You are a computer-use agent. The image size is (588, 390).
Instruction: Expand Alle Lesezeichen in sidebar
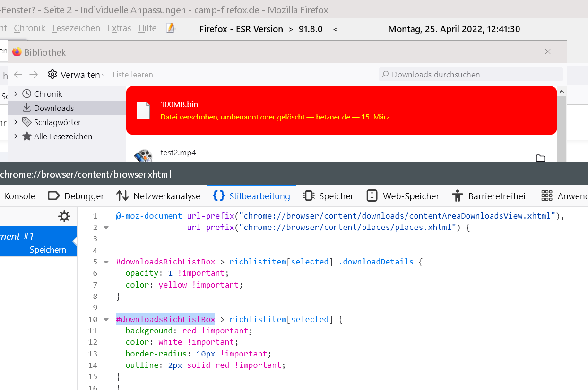(16, 136)
